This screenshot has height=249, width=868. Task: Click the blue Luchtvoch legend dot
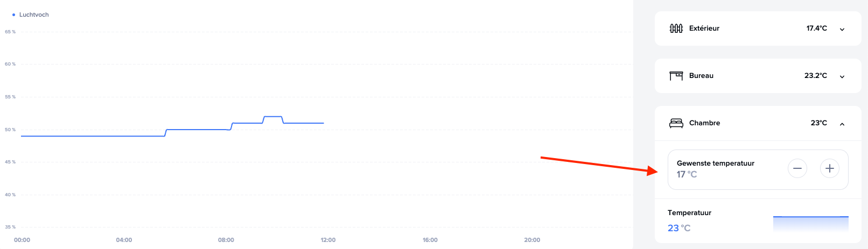13,15
